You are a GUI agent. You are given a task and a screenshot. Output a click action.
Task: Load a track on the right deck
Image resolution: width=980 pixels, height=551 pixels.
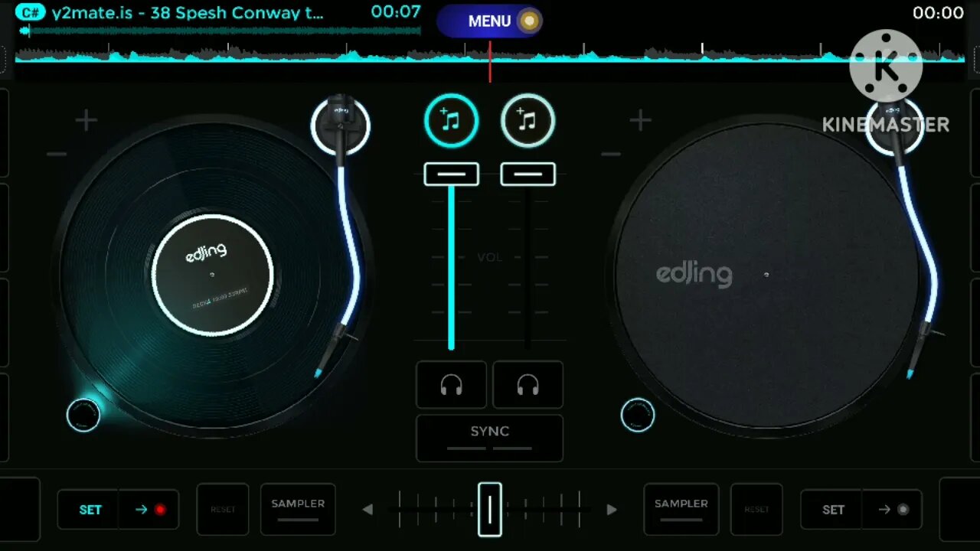[x=528, y=120]
